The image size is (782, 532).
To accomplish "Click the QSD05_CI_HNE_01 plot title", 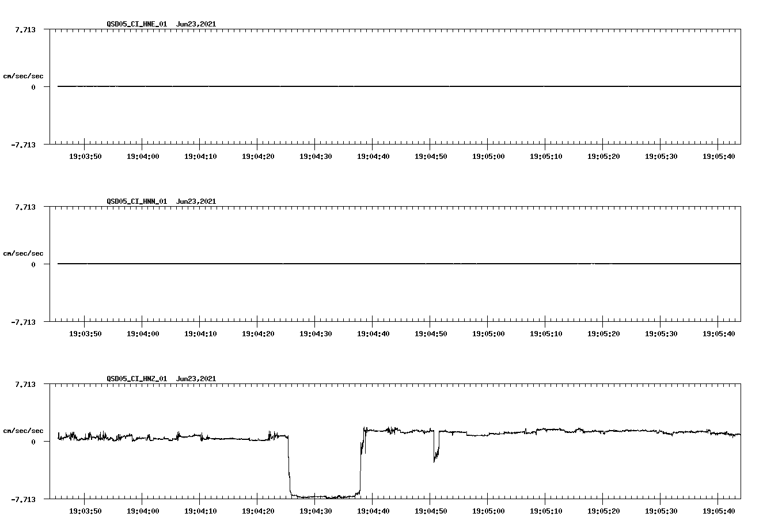I will coord(161,24).
